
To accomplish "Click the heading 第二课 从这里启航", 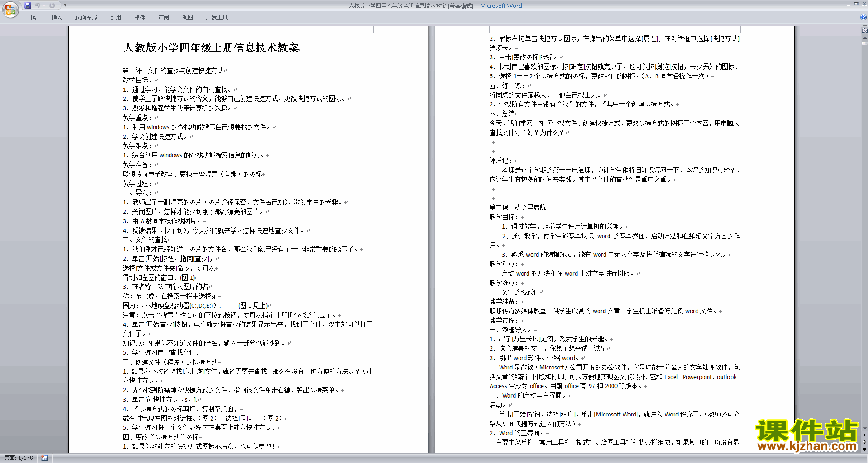I will (518, 207).
